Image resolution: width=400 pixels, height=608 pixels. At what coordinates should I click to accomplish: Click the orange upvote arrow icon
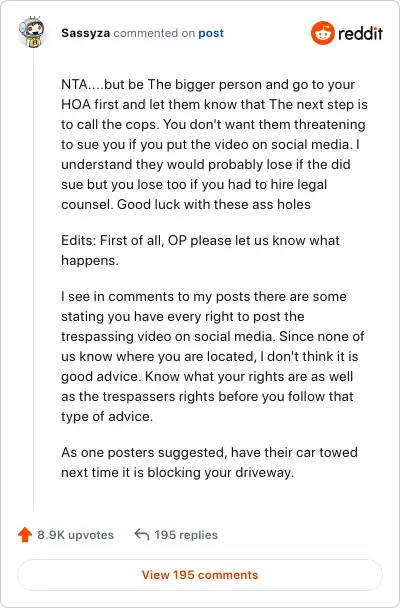(x=25, y=535)
